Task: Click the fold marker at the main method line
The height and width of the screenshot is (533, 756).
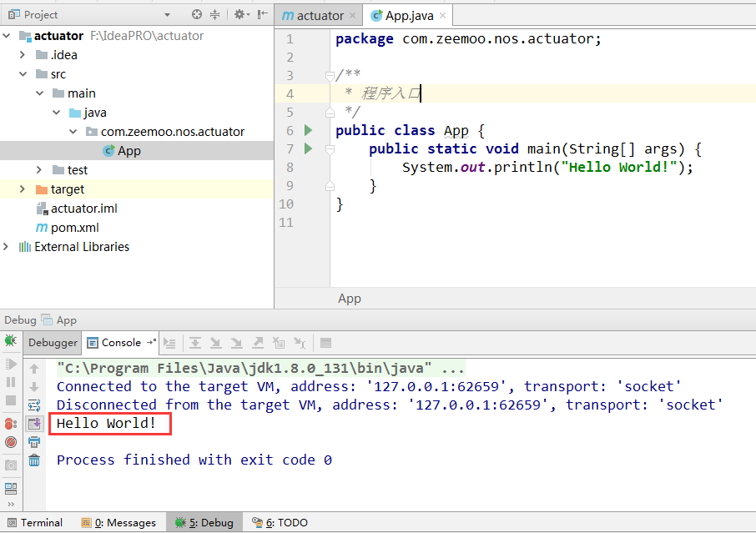Action: [330, 149]
